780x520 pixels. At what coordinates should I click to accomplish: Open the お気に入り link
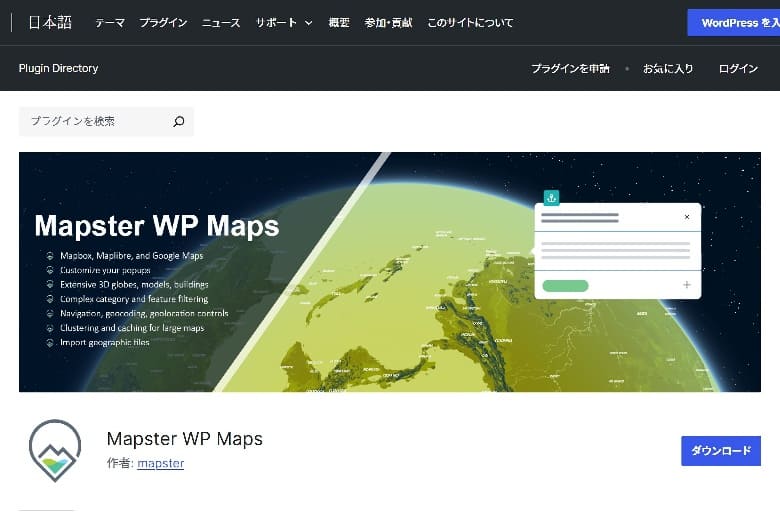coord(668,69)
